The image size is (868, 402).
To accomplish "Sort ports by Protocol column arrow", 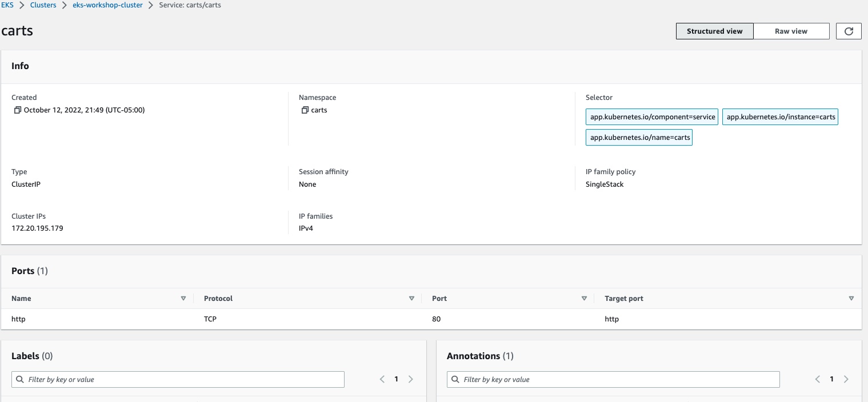I will [x=411, y=299].
